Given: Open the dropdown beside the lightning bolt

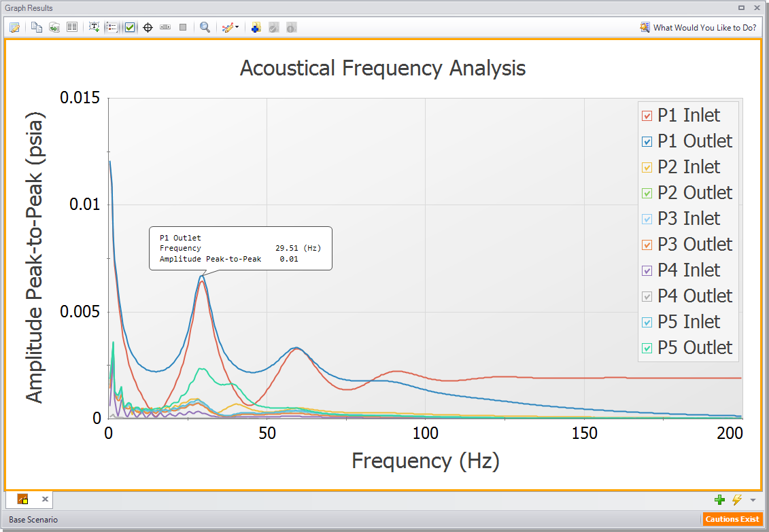Looking at the screenshot, I should [x=752, y=499].
